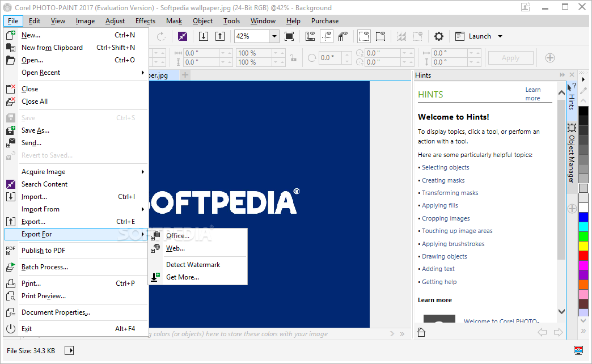Viewport: 592px width, 364px height.
Task: Click the Publish to PDF icon
Action: (11, 251)
